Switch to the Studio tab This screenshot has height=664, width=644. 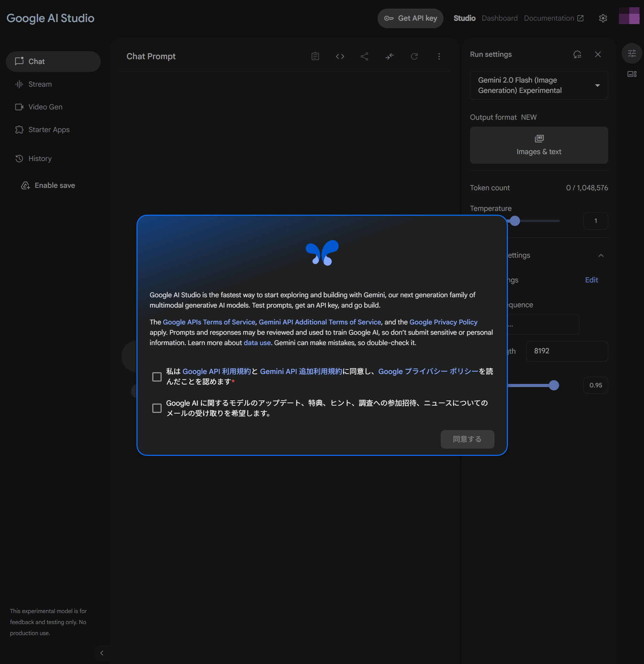click(465, 18)
